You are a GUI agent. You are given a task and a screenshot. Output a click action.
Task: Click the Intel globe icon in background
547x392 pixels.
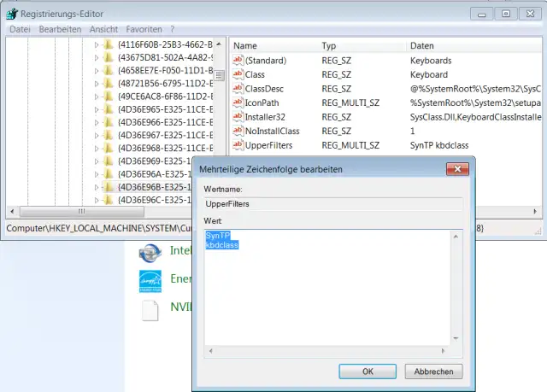(x=150, y=252)
